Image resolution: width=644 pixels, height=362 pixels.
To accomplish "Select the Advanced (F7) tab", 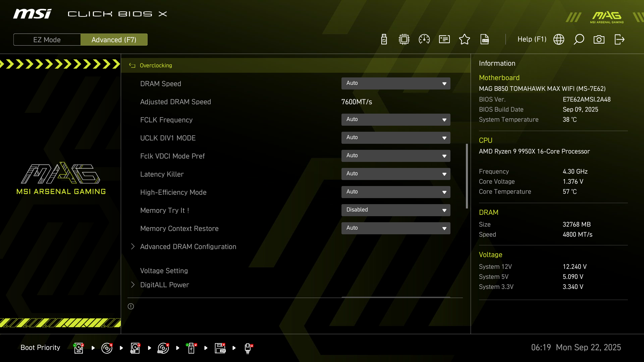I will 114,40.
